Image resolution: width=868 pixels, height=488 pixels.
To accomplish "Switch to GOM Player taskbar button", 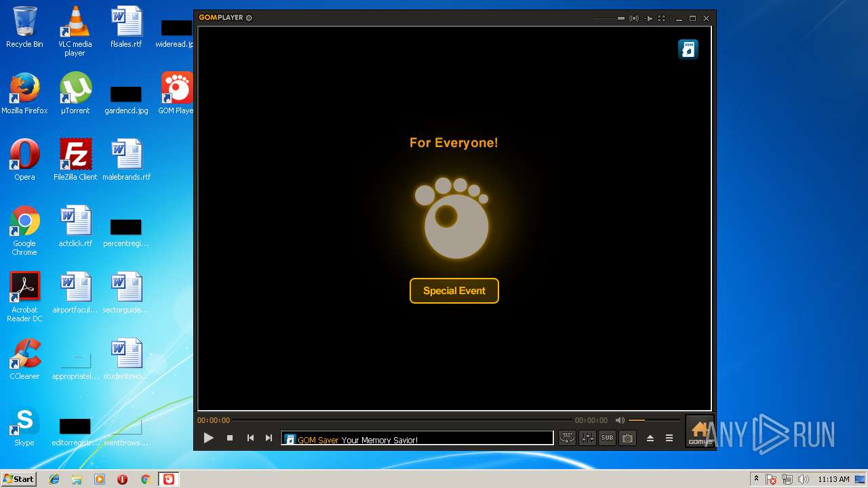I will point(168,479).
